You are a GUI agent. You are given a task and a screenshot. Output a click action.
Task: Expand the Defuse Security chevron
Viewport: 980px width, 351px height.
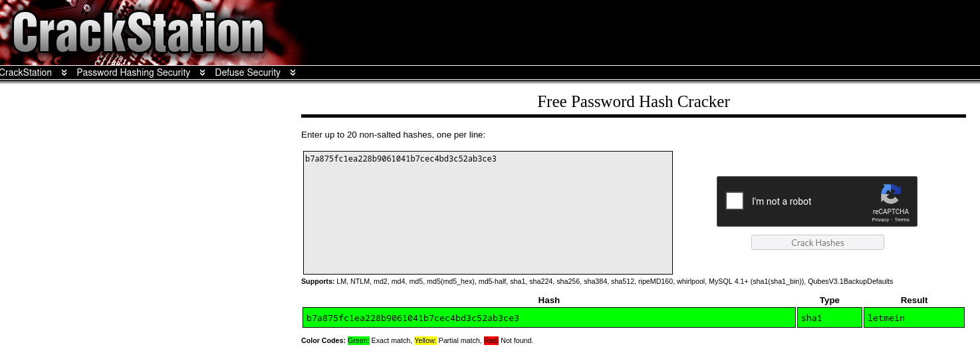[293, 72]
